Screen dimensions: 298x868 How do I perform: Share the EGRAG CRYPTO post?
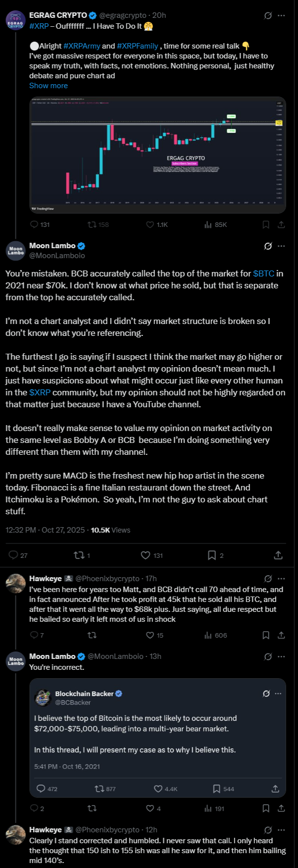281,224
